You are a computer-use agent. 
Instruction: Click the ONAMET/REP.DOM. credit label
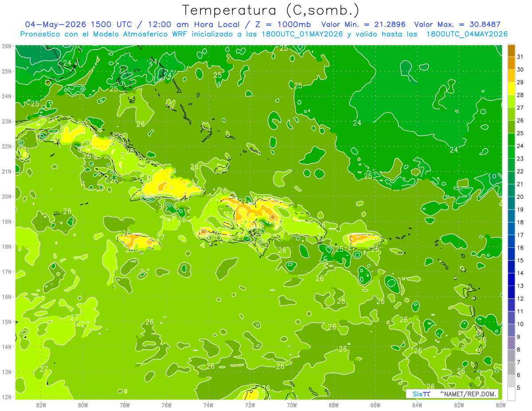tap(467, 394)
